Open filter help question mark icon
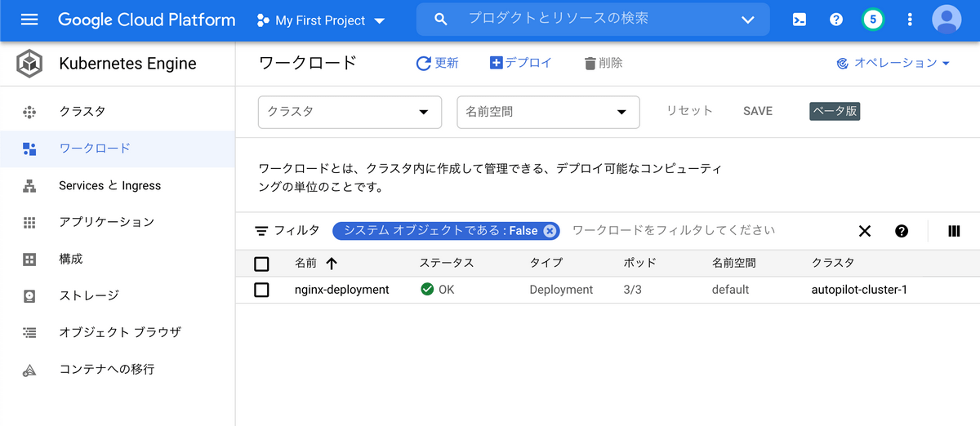 902,231
